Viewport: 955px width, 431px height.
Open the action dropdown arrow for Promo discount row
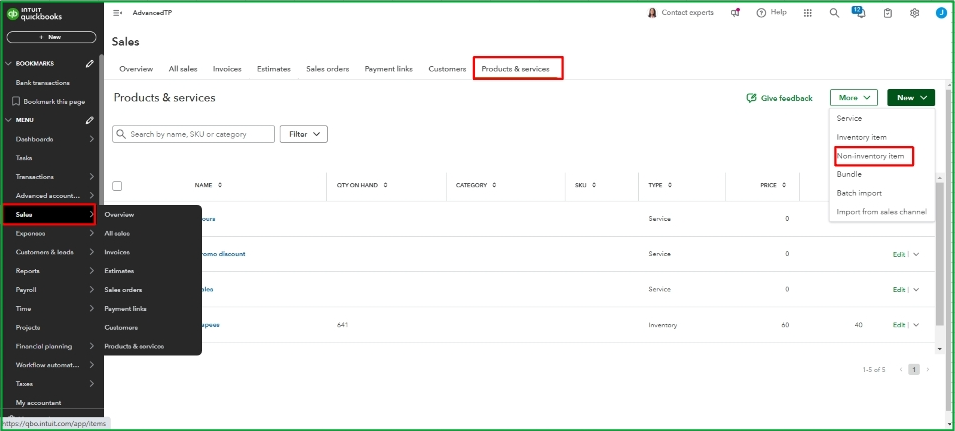915,254
